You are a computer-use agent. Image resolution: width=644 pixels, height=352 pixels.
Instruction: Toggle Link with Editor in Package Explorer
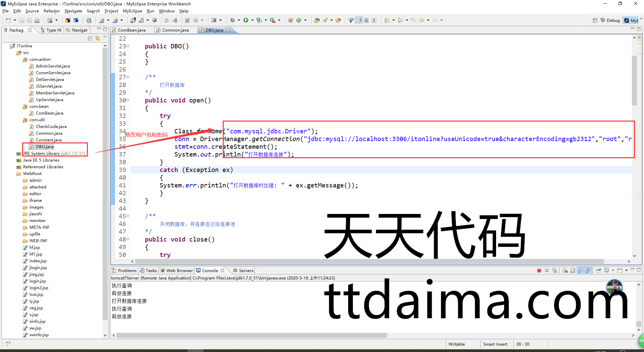pyautogui.click(x=98, y=39)
